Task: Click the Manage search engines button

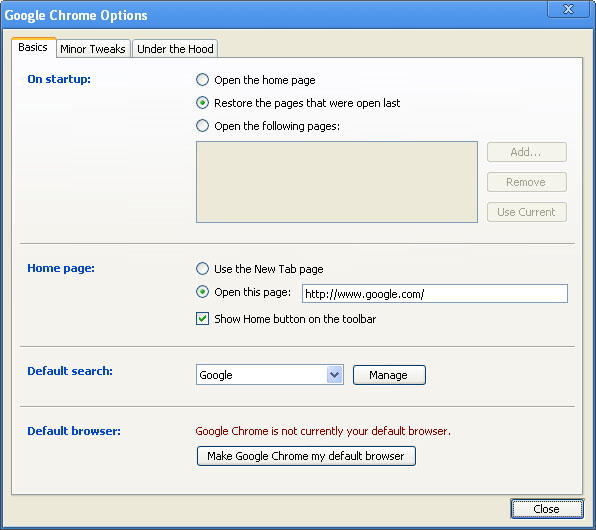Action: [x=389, y=375]
